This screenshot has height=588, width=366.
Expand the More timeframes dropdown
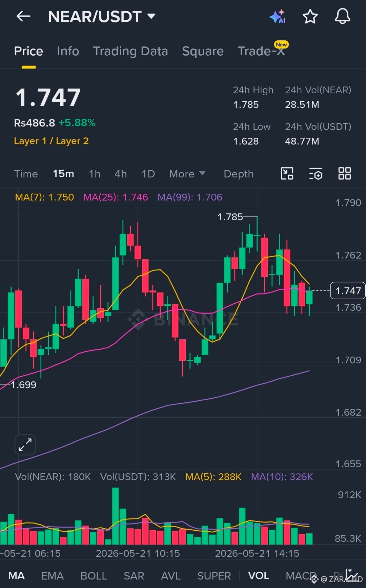[187, 174]
